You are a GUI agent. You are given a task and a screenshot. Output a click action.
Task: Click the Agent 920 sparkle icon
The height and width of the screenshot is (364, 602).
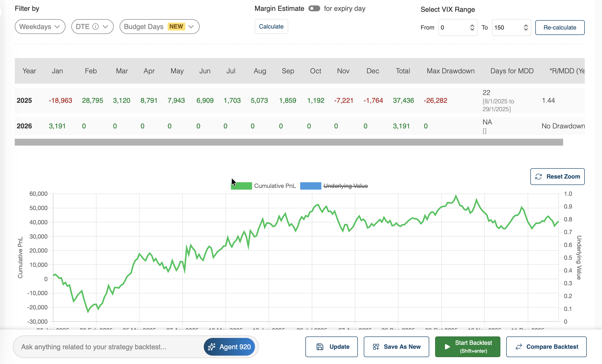point(212,347)
